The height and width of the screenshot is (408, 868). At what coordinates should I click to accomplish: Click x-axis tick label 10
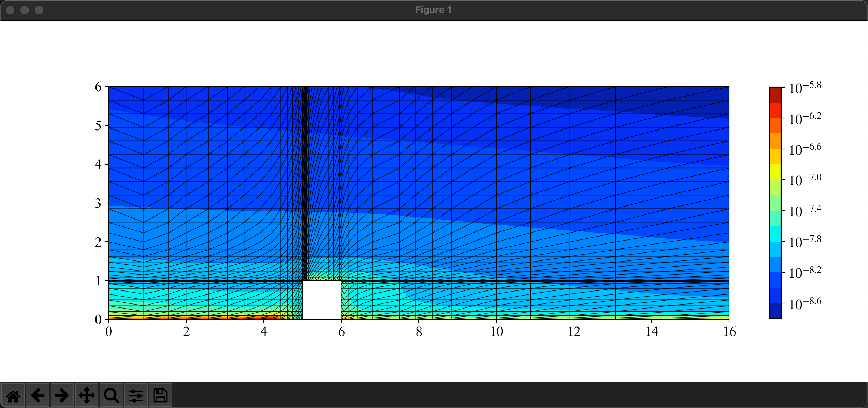(497, 332)
